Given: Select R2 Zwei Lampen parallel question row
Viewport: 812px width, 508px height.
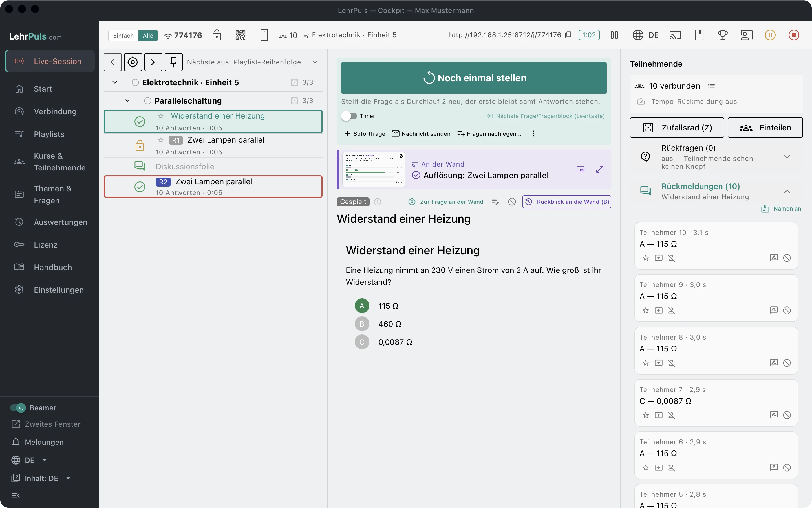Looking at the screenshot, I should tap(213, 187).
